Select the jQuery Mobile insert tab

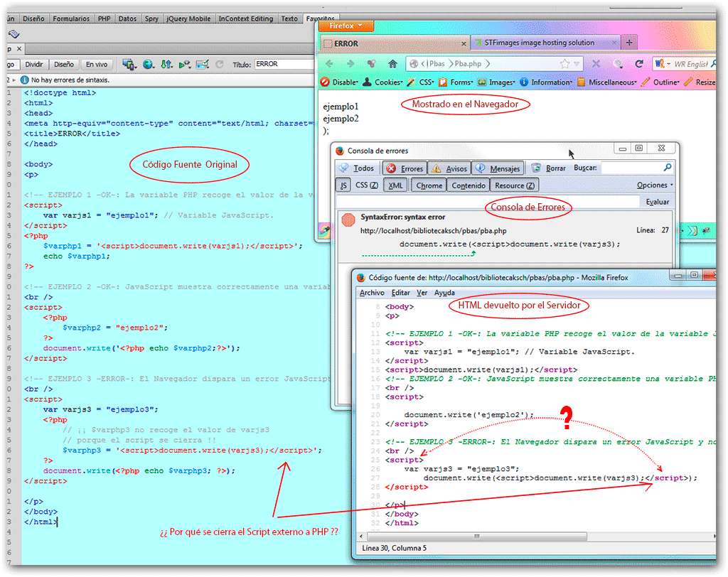[188, 18]
